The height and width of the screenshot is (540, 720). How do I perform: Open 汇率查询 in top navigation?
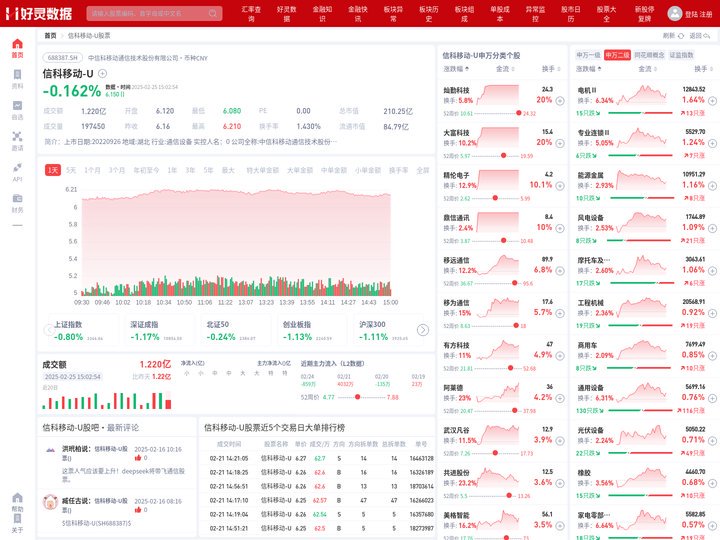(x=251, y=13)
